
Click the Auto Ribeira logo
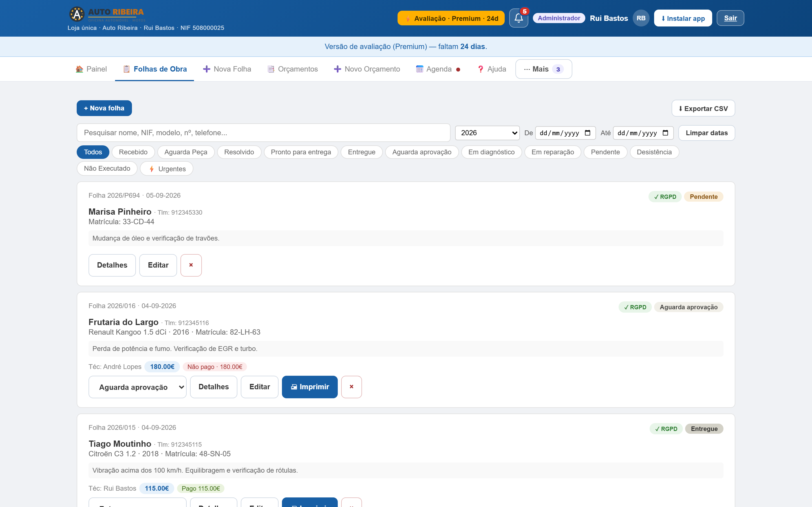pos(107,14)
